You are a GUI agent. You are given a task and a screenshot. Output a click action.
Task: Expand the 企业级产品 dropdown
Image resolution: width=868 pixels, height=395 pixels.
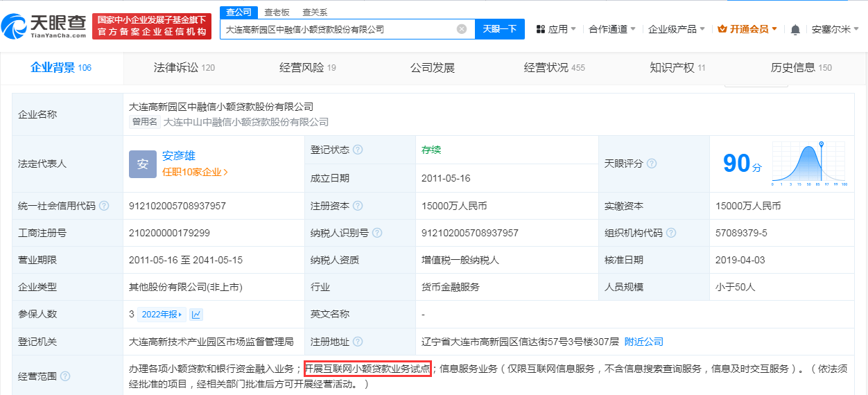(x=676, y=29)
